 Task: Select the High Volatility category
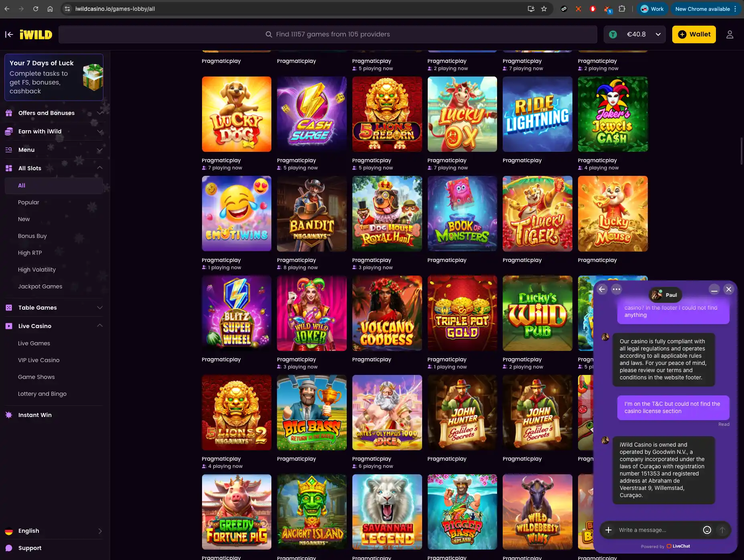click(x=36, y=270)
